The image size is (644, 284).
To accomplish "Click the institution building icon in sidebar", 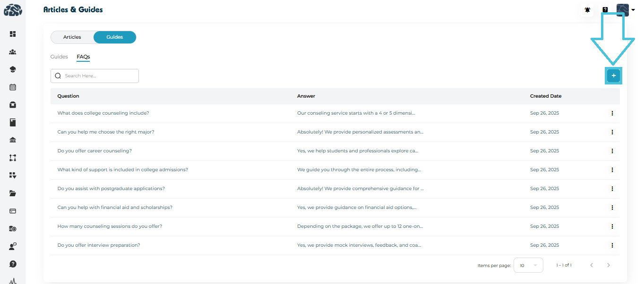I will coord(13,140).
